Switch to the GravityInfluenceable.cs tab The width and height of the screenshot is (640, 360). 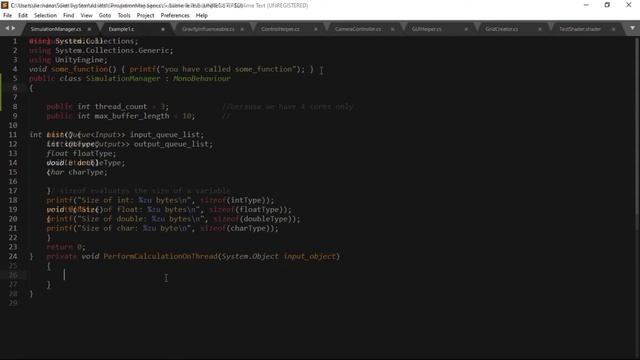208,29
